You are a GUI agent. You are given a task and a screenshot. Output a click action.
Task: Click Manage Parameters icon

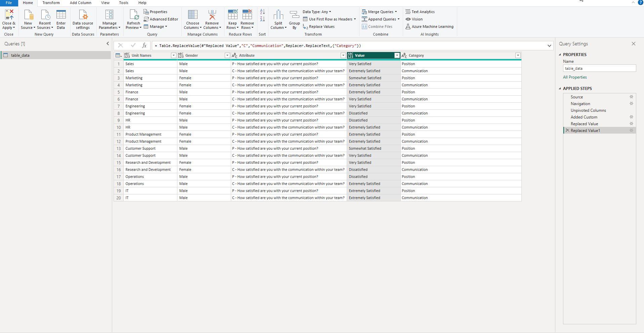(x=109, y=15)
